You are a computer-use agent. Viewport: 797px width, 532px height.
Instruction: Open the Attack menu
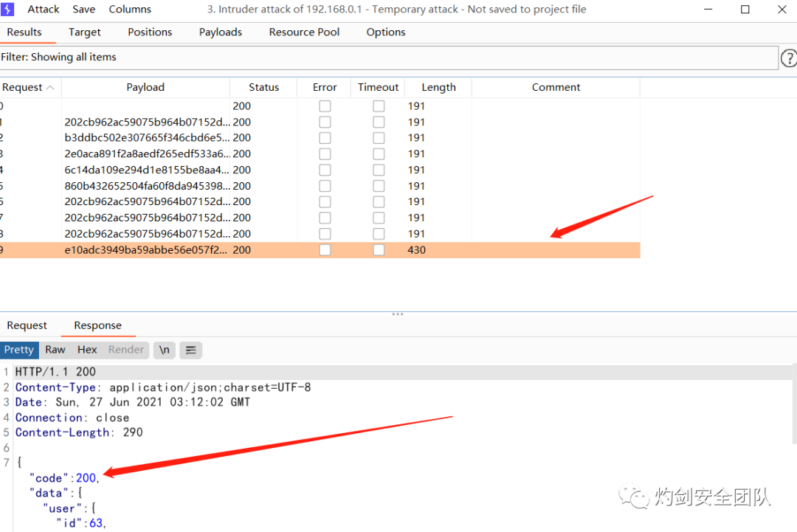[x=44, y=9]
